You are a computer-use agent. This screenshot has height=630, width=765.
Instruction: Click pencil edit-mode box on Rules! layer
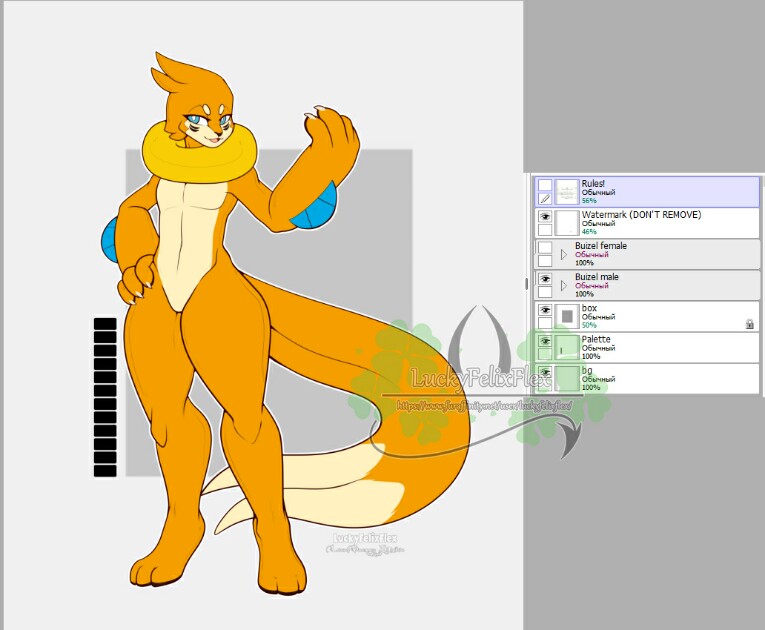tap(545, 199)
